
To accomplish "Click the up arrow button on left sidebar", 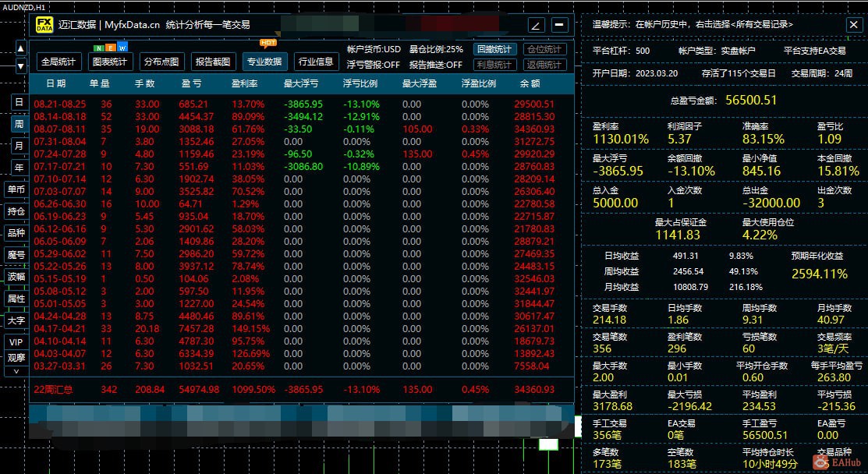I will pos(21,48).
